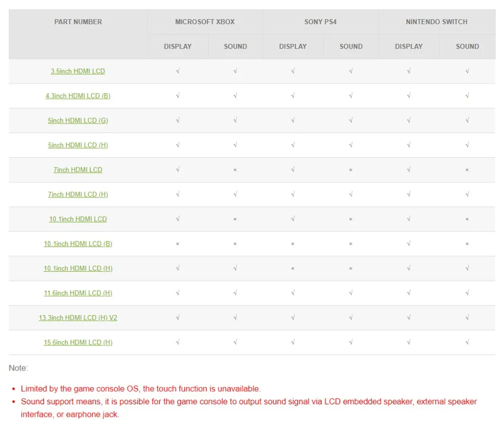Open the 10.1inch HDMI LCD link
This screenshot has width=504, height=426.
point(78,219)
